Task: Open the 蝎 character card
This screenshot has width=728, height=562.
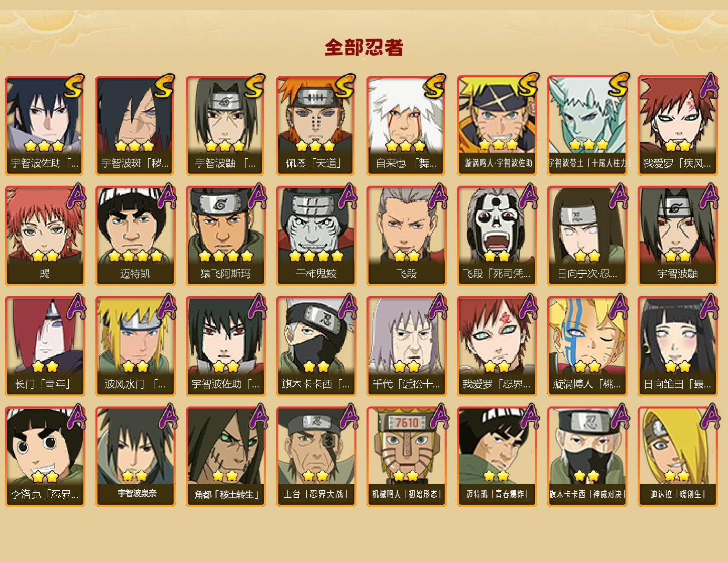Action: pos(45,236)
